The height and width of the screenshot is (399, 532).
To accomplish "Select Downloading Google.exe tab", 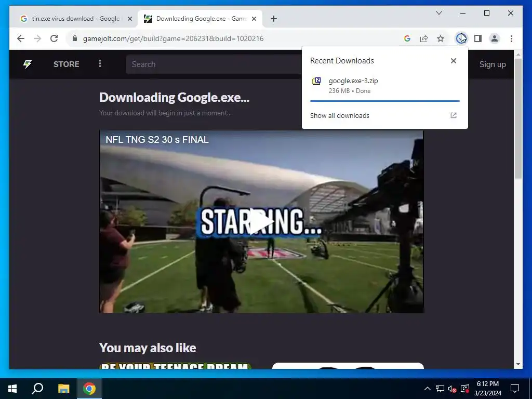I will tap(199, 19).
